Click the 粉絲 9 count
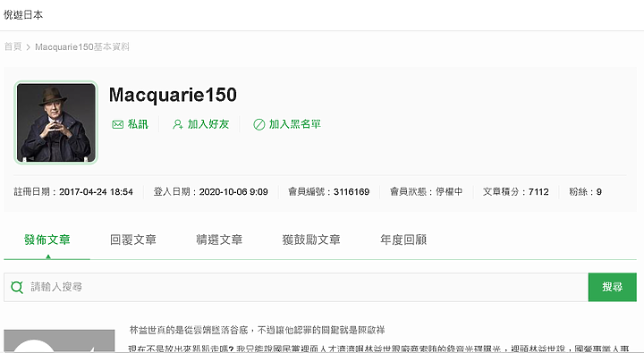The height and width of the screenshot is (353, 644). point(585,191)
